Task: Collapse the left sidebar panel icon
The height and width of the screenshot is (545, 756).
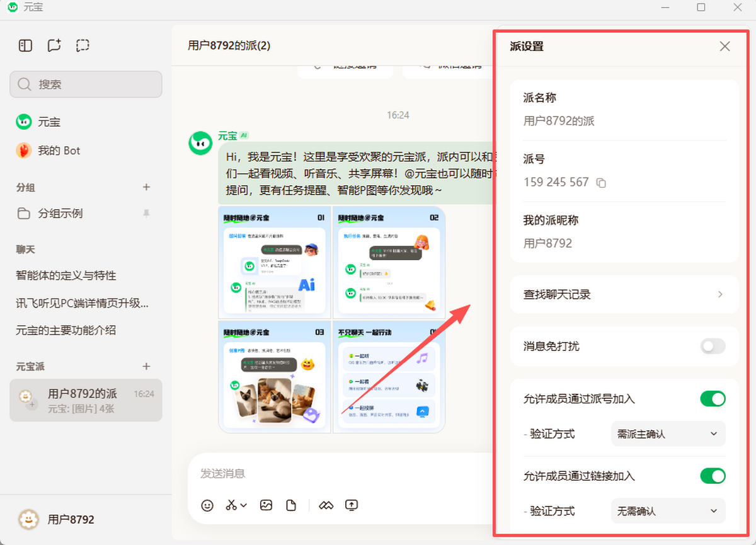Action: tap(25, 45)
